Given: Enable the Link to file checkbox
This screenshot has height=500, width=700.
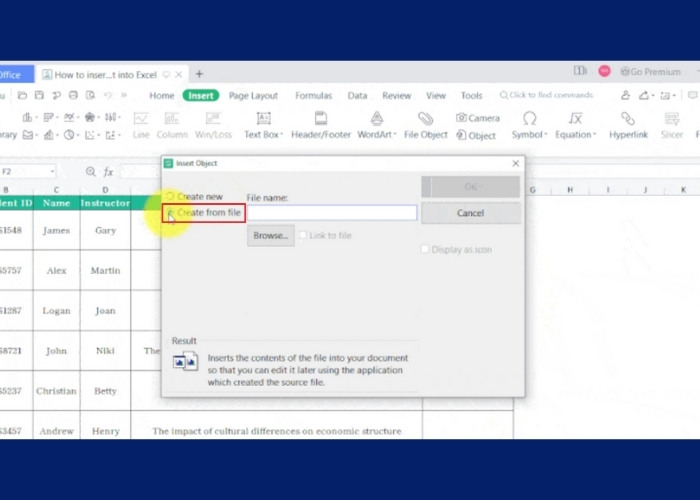Looking at the screenshot, I should coord(303,236).
